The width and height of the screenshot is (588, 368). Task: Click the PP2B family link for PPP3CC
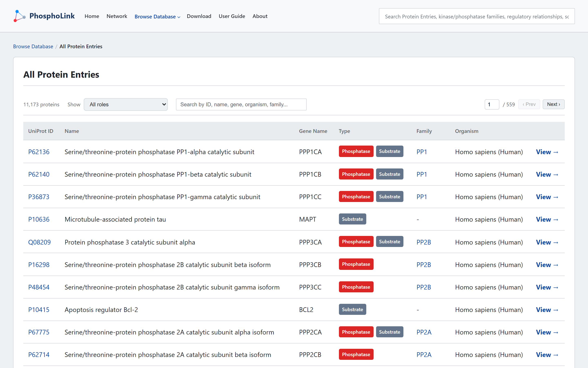(424, 287)
